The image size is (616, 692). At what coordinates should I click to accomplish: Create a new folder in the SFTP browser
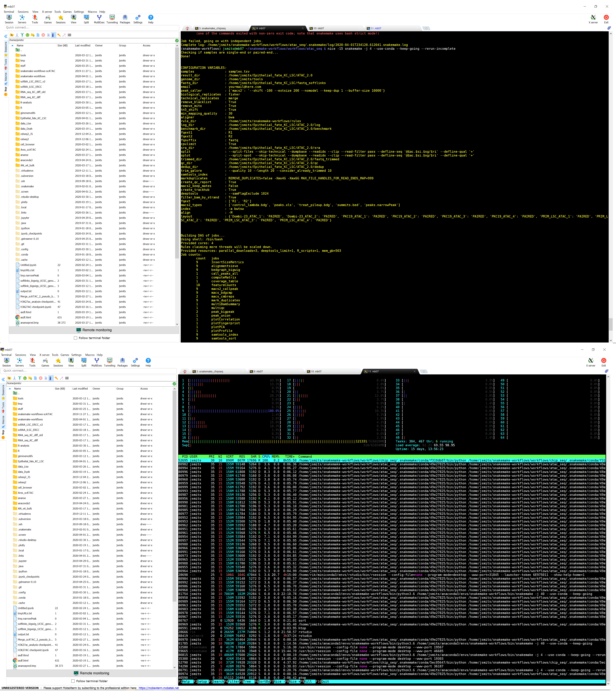[33, 35]
